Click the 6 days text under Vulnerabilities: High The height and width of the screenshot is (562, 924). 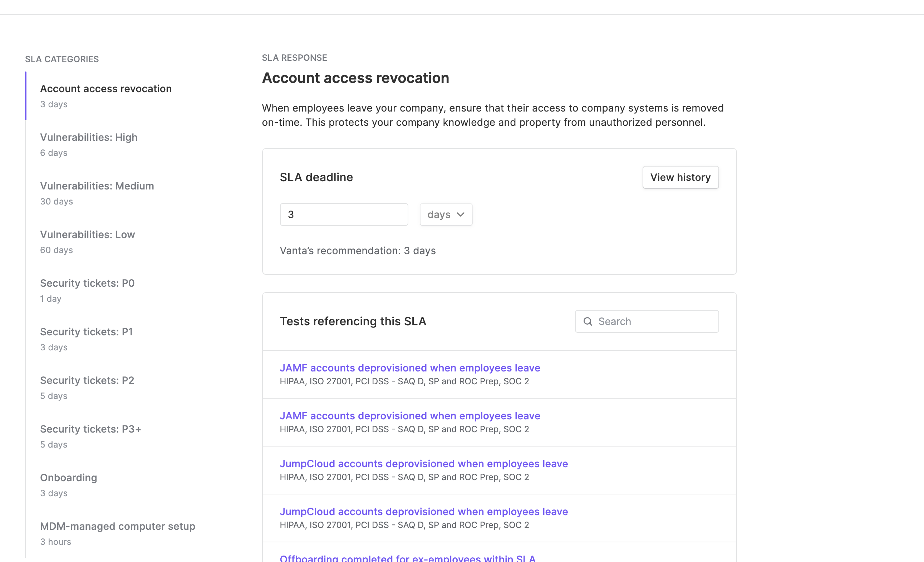pos(54,153)
